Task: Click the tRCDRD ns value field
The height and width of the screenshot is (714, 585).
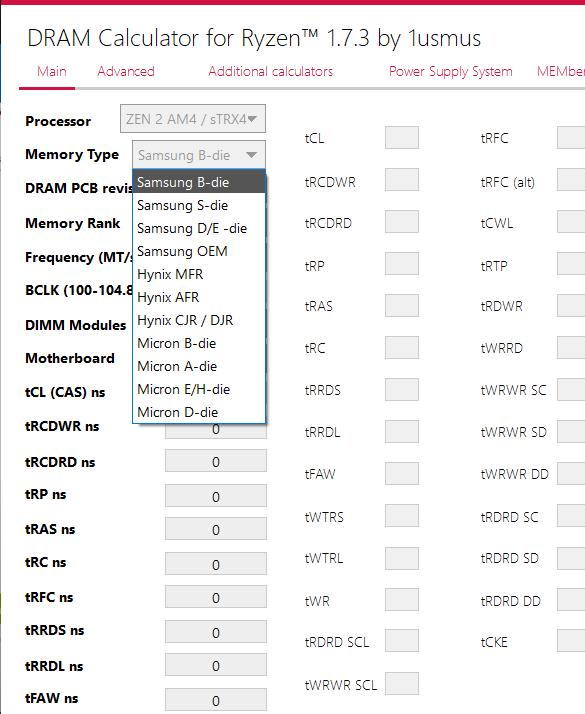Action: [216, 461]
